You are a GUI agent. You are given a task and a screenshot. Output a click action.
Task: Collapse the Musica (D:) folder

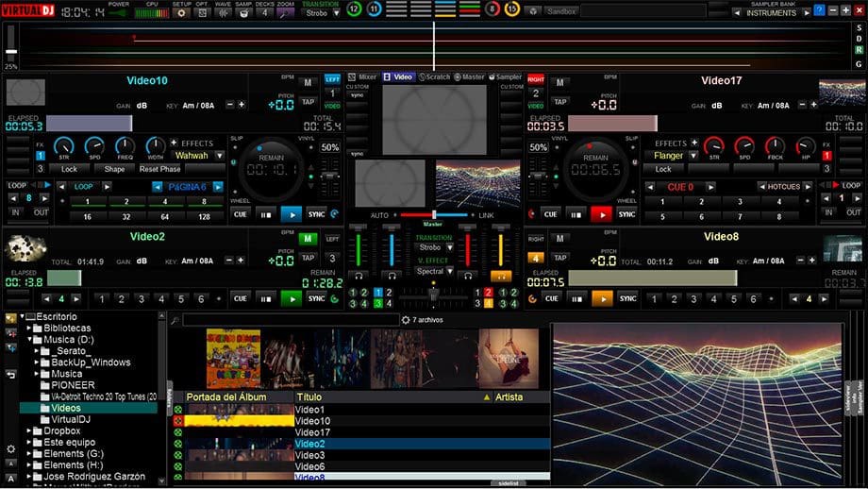[29, 340]
